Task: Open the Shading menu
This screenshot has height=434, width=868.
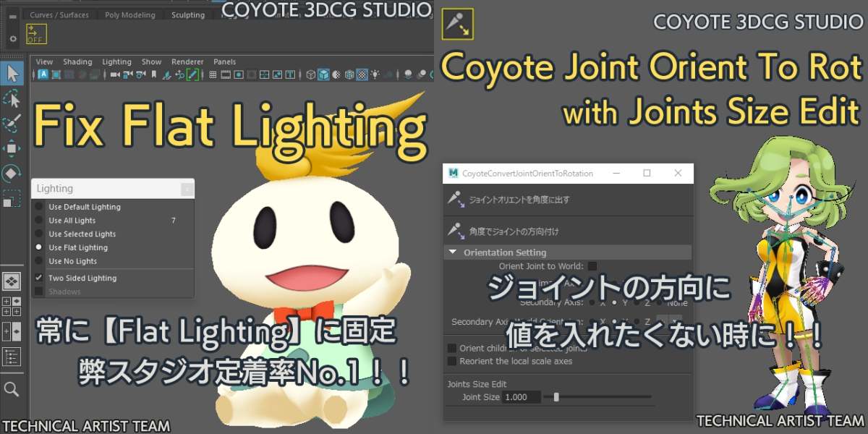Action: (77, 61)
